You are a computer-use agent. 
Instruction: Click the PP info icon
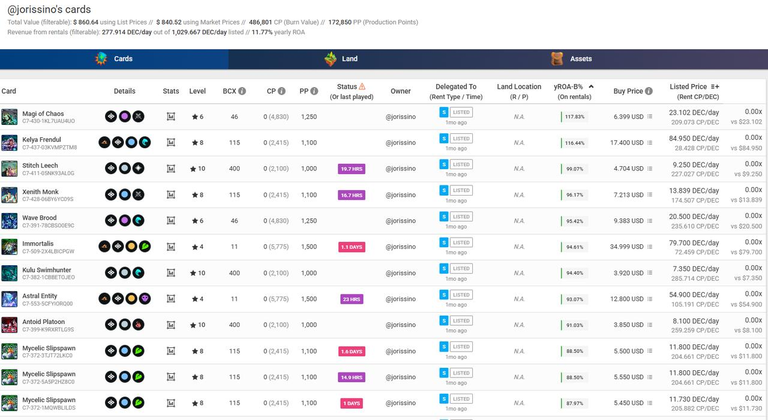pos(314,91)
